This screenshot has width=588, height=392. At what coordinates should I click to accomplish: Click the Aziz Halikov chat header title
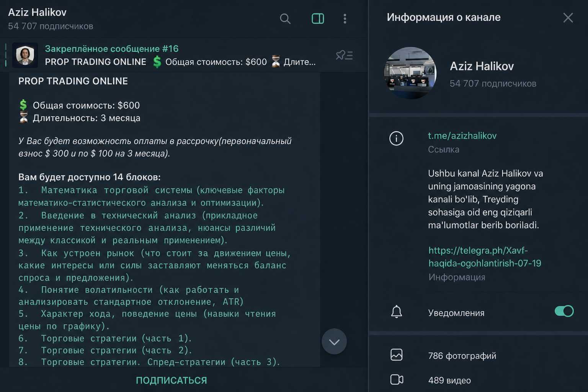tap(37, 12)
